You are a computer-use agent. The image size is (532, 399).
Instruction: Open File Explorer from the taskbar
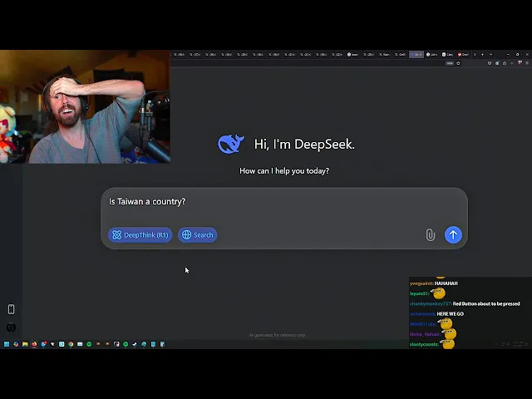tap(25, 344)
